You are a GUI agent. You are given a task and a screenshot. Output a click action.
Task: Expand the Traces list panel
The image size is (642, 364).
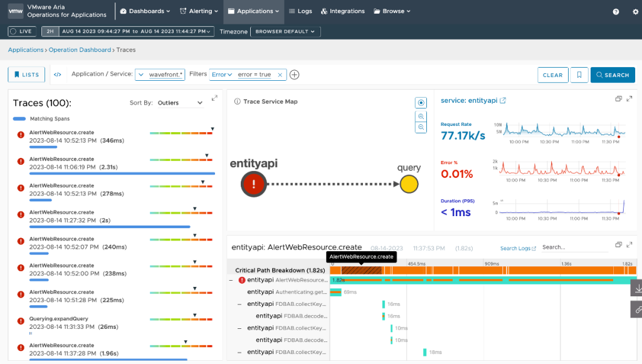pos(214,98)
